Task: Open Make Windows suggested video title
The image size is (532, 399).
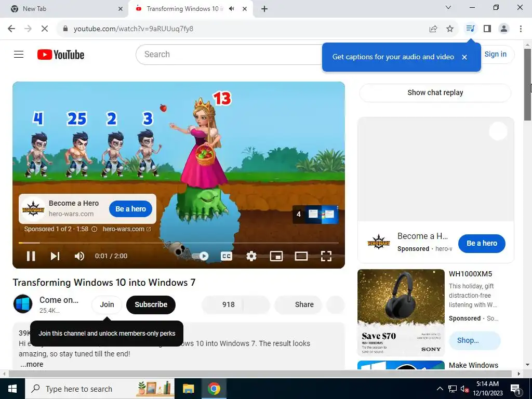Action: 474,365
